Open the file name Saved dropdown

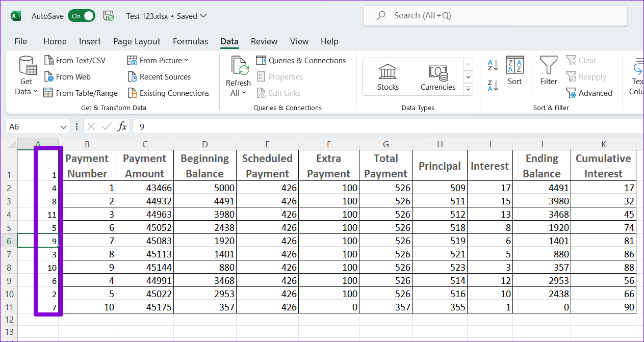pos(203,16)
